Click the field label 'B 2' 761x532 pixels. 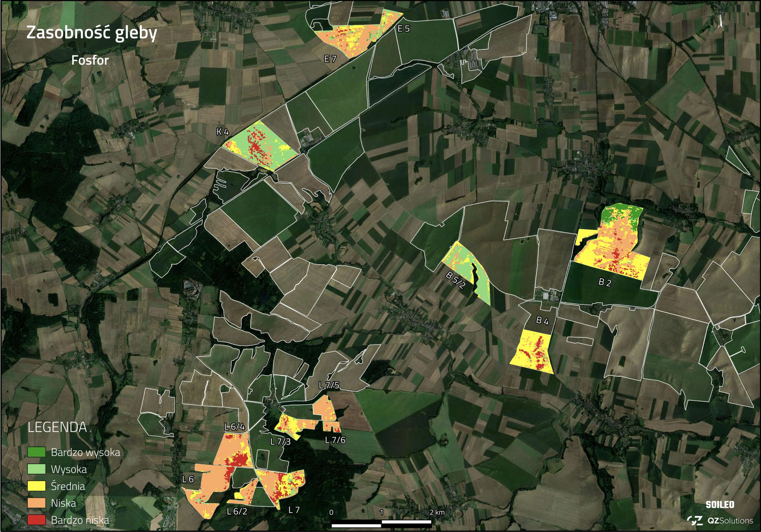click(x=605, y=282)
